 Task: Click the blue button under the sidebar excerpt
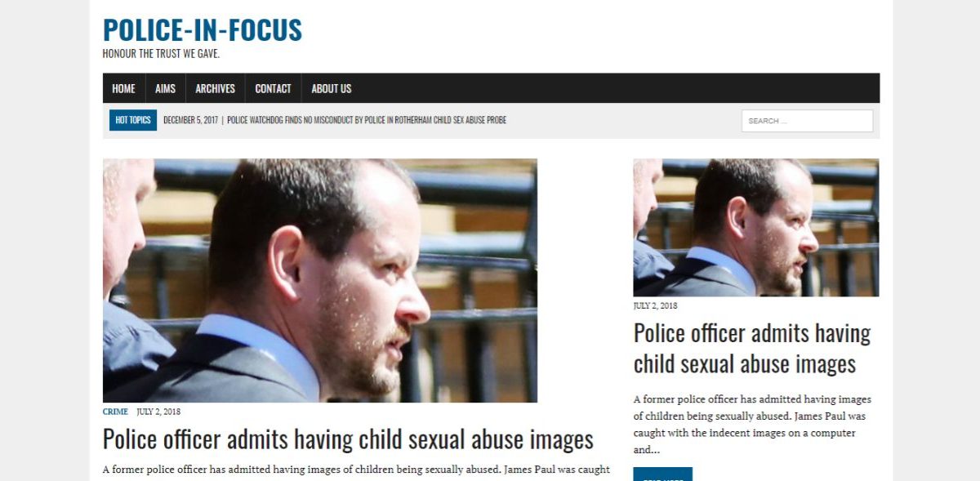(662, 474)
